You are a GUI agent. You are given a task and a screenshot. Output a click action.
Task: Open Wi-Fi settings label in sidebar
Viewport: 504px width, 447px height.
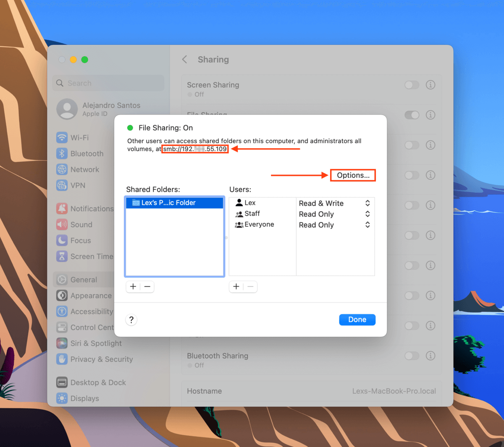[79, 138]
